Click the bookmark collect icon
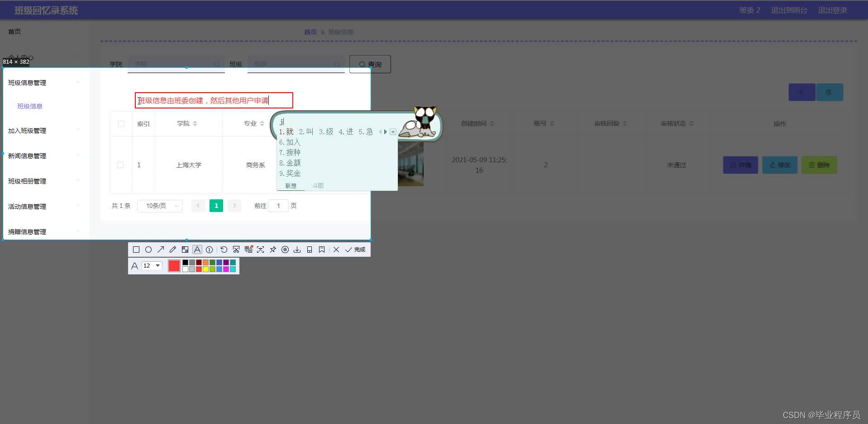Viewport: 868px width, 424px height. tap(322, 250)
